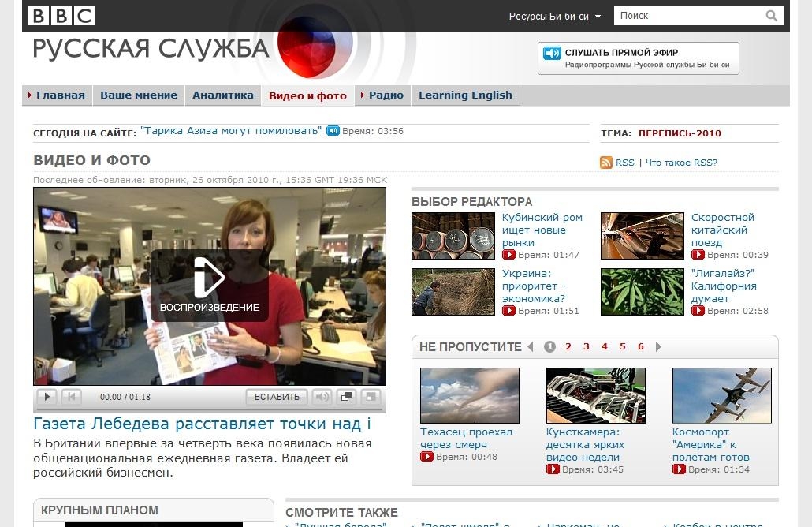Click the BBC logo
Image resolution: width=812 pixels, height=527 pixels.
(61, 16)
